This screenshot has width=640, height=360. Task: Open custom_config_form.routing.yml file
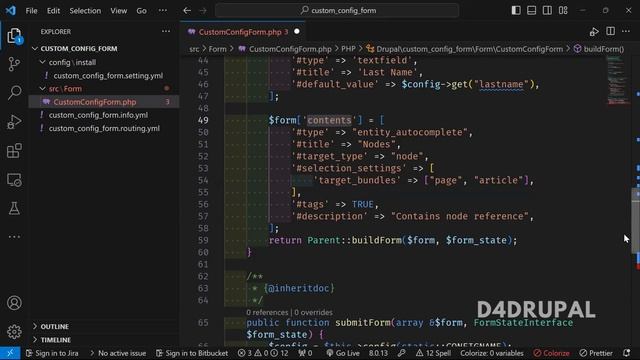[x=104, y=128]
